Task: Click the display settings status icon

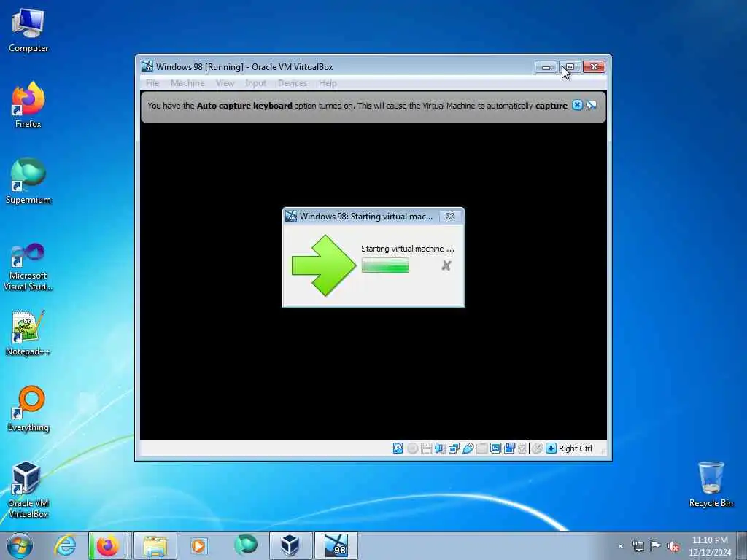Action: [495, 448]
